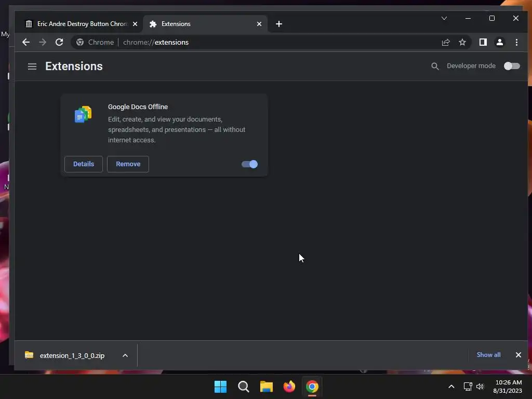Click the extension_1_3_0_0.zip file icon
The height and width of the screenshot is (399, 532).
[x=29, y=355]
